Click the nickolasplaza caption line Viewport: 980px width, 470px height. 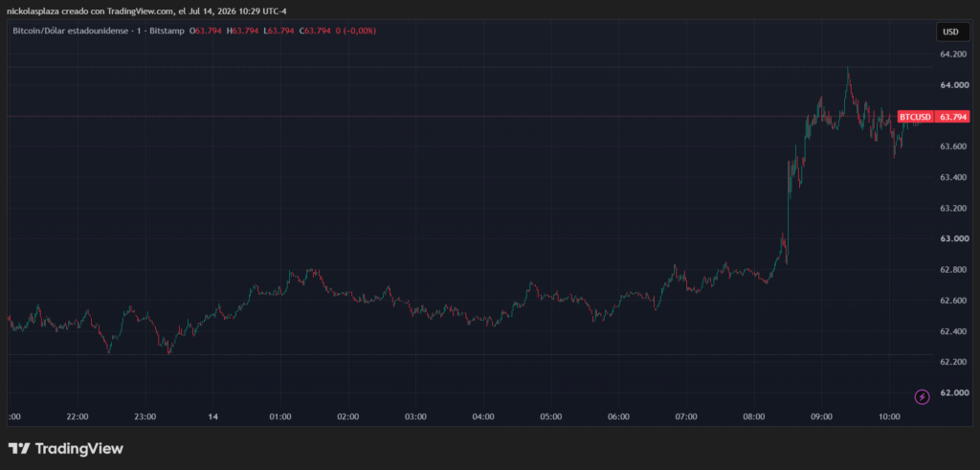pyautogui.click(x=147, y=11)
